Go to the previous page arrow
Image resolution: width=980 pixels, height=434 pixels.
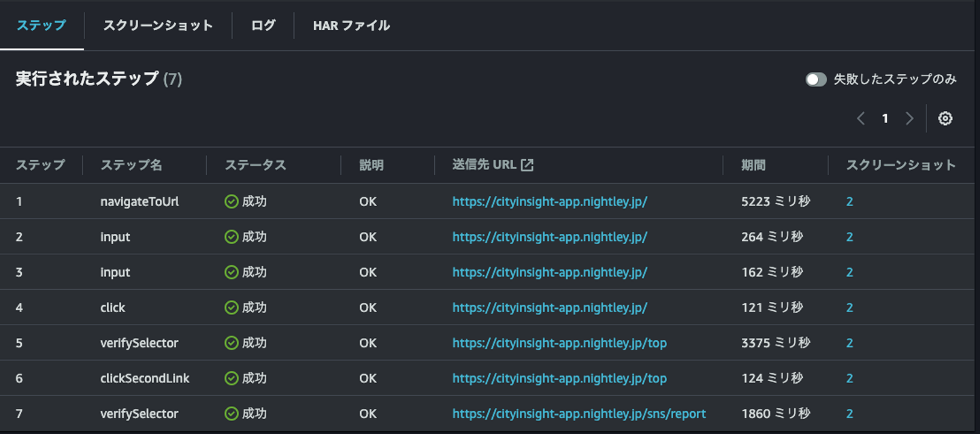coord(861,118)
